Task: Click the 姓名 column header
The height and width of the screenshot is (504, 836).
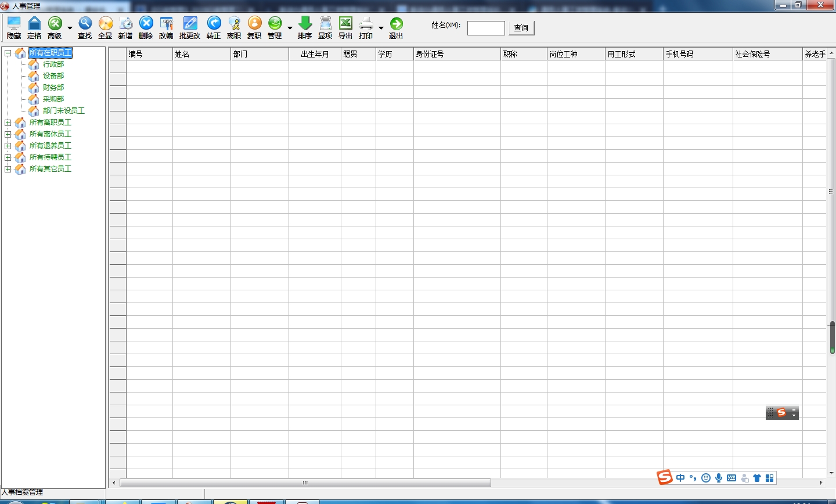Action: pyautogui.click(x=202, y=54)
